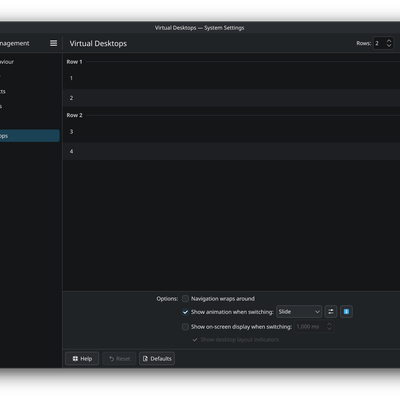
Task: Select desktop 4 in Row 2
Action: coord(231,151)
